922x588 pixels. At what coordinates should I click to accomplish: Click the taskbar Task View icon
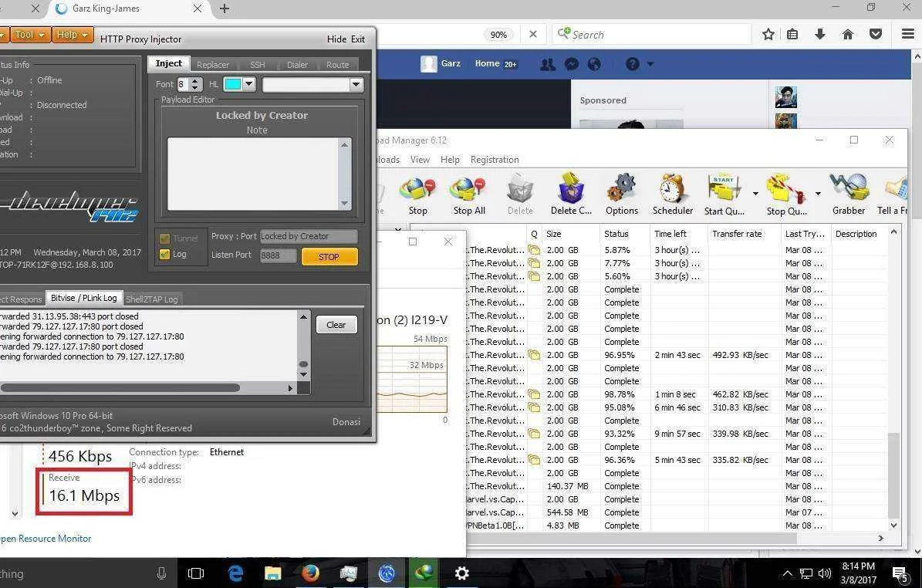[196, 573]
